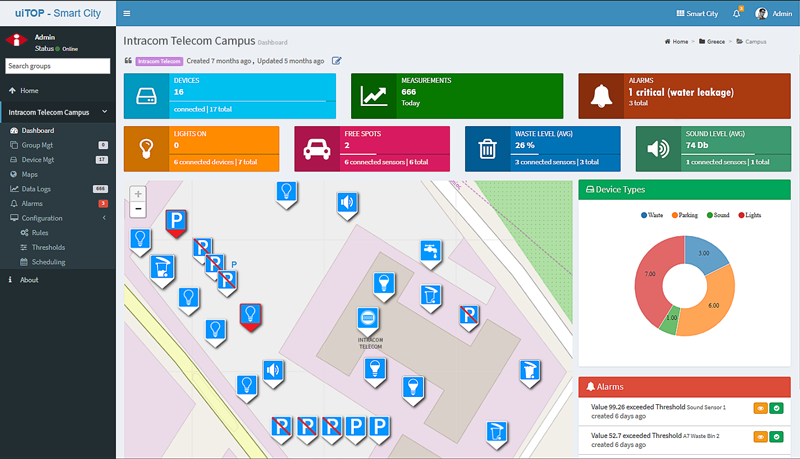This screenshot has width=800, height=459.
Task: Click the Free Spots car icon
Action: click(317, 149)
